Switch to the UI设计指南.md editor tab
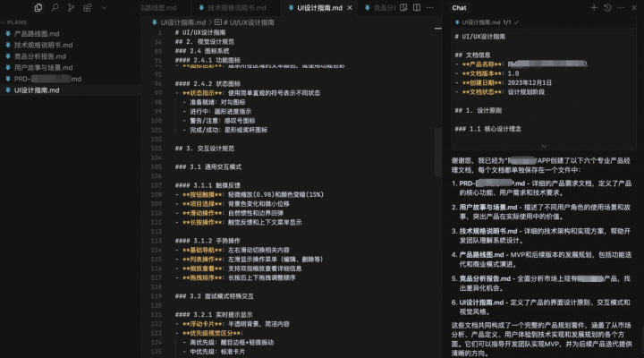644x358 pixels. click(x=319, y=8)
